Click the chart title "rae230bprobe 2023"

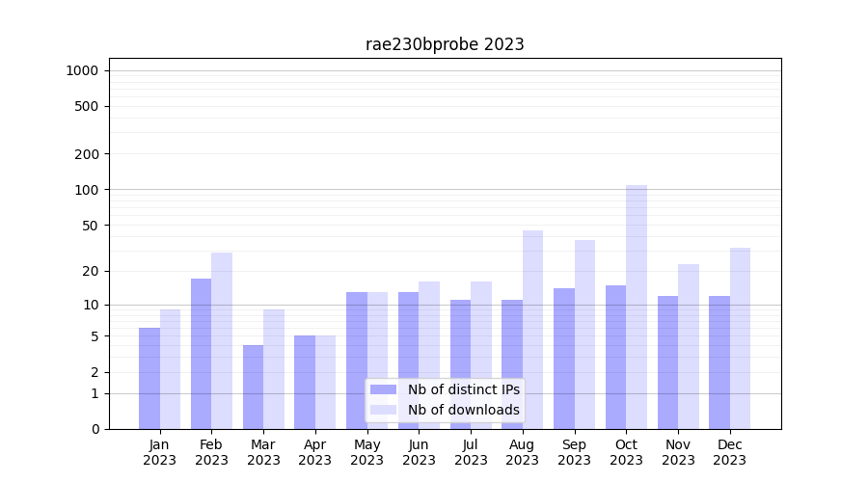coord(445,44)
